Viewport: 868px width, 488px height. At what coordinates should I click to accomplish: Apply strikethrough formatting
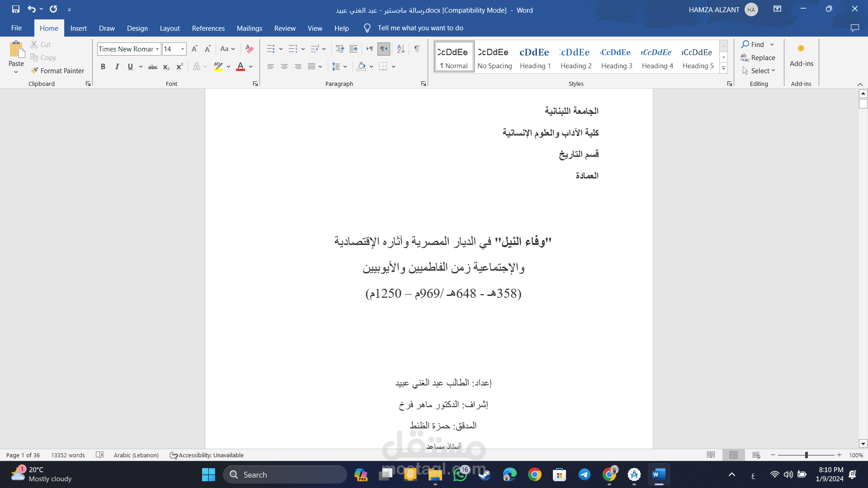[153, 67]
